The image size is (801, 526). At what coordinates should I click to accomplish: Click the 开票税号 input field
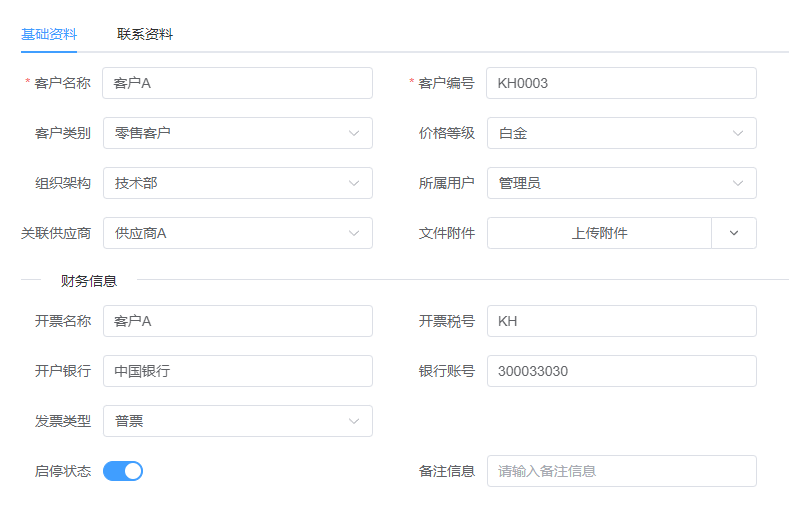click(621, 321)
